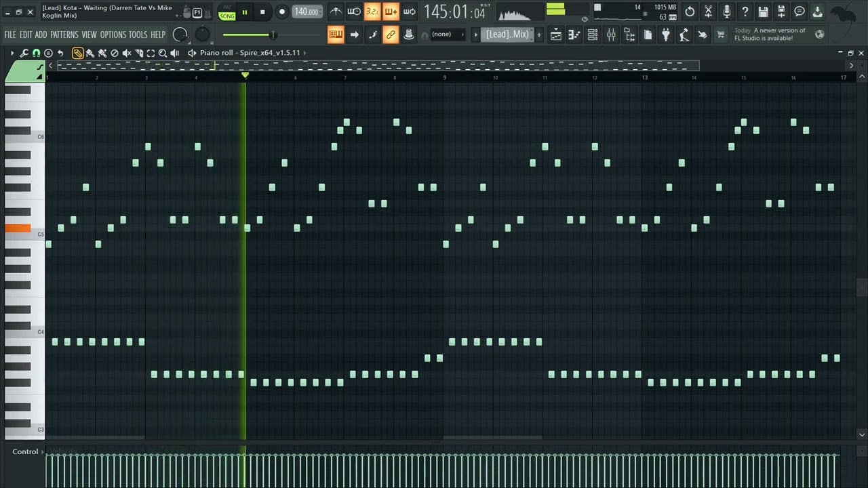Toggle the metronome
Viewport: 868px width, 488px height.
336,12
